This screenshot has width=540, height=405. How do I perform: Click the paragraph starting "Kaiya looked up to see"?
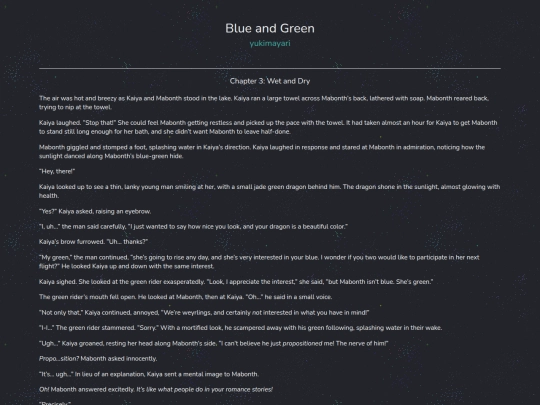pyautogui.click(x=269, y=191)
